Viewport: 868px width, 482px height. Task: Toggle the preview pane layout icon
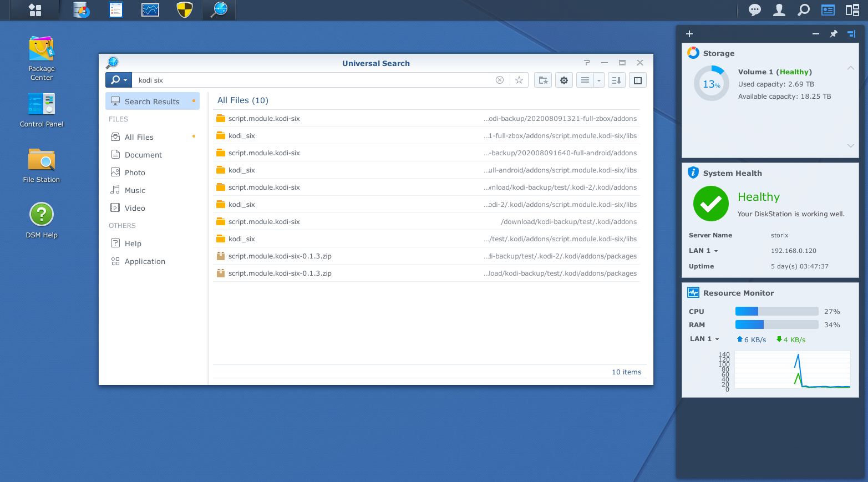(638, 80)
